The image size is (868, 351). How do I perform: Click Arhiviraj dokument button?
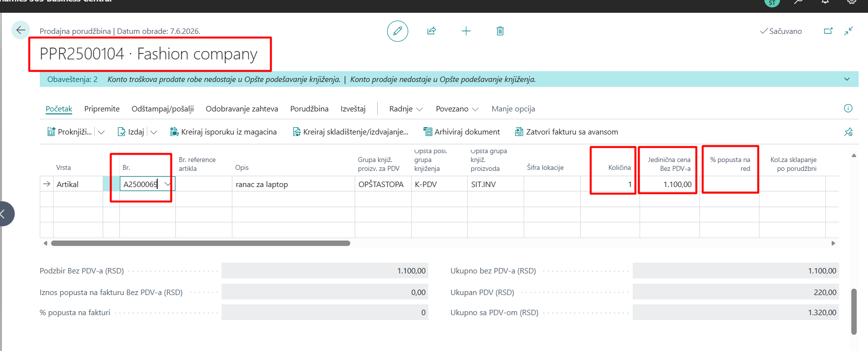pyautogui.click(x=462, y=132)
